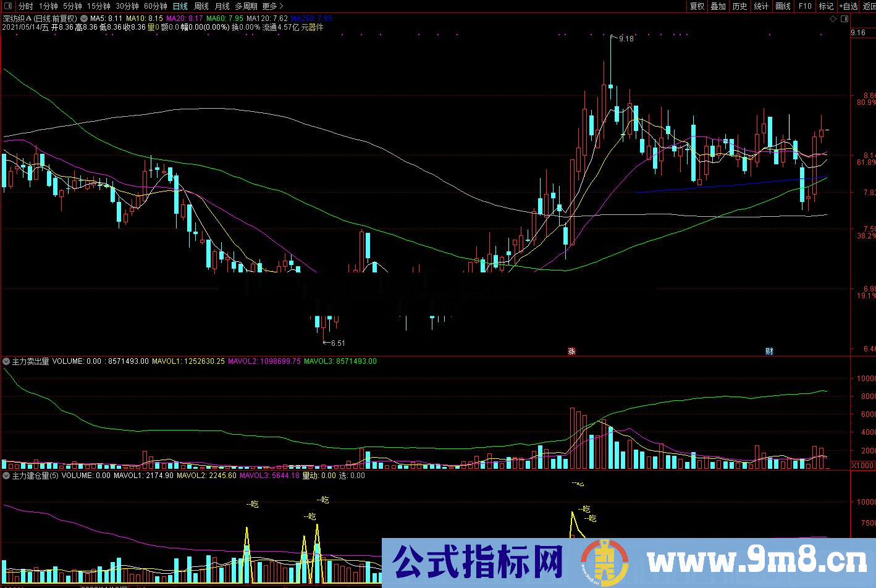Toggle the 日线 daily chart period
The width and height of the screenshot is (876, 588).
click(180, 6)
